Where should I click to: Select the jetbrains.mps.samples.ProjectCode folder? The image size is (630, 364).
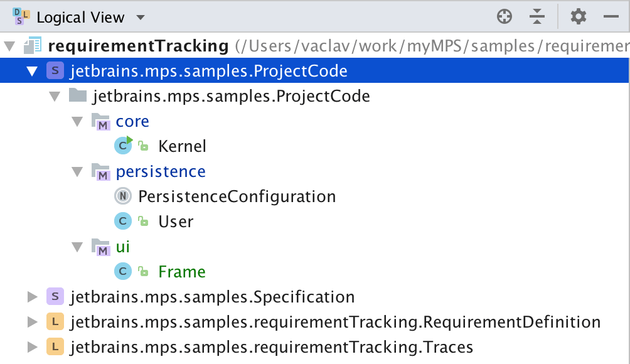click(230, 96)
